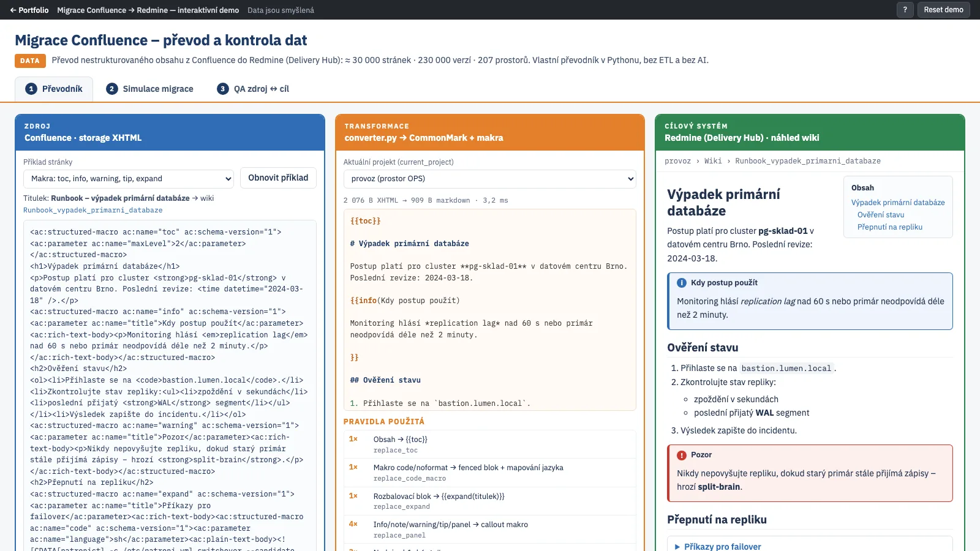Switch to the Převodník tab
The height and width of the screenshot is (551, 980).
54,89
